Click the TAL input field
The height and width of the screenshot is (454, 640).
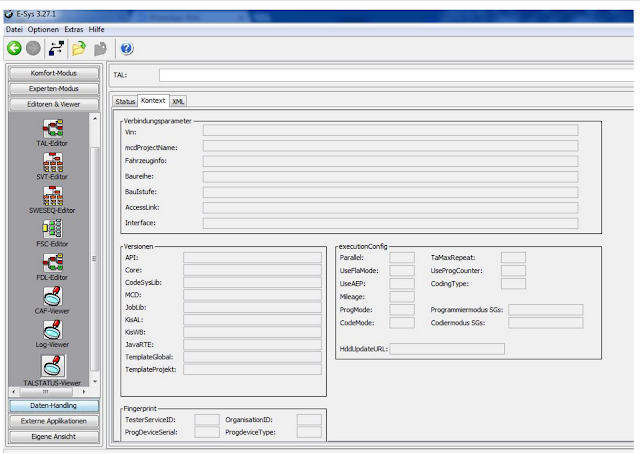[396, 75]
